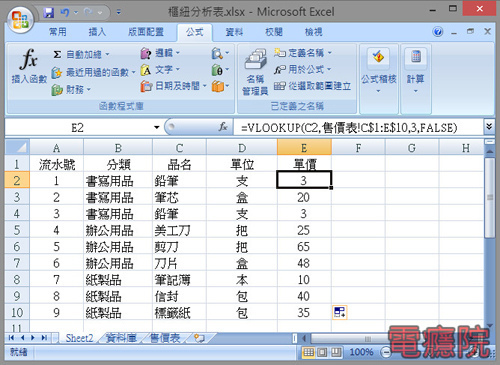
Task: Select the Sheet2 worksheet tab
Action: click(x=79, y=338)
